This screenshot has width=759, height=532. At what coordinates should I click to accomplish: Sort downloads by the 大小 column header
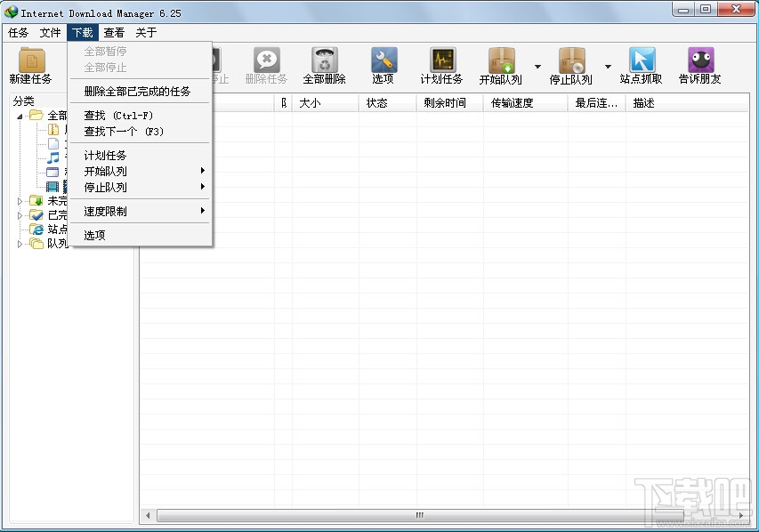pyautogui.click(x=312, y=102)
